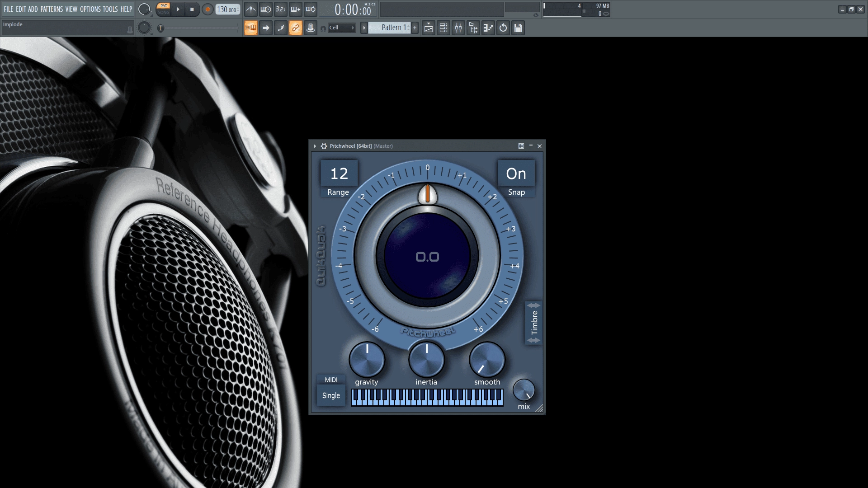
Task: Open the OPTIONS menu
Action: [90, 9]
